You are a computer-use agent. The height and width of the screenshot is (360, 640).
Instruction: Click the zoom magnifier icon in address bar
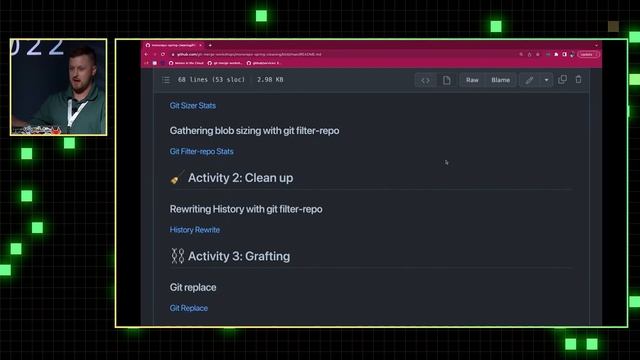coord(521,54)
